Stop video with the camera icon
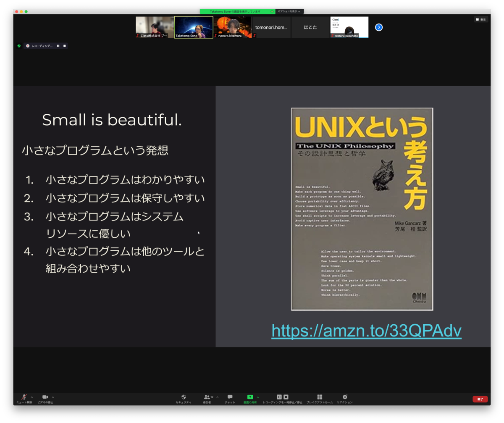 (45, 398)
